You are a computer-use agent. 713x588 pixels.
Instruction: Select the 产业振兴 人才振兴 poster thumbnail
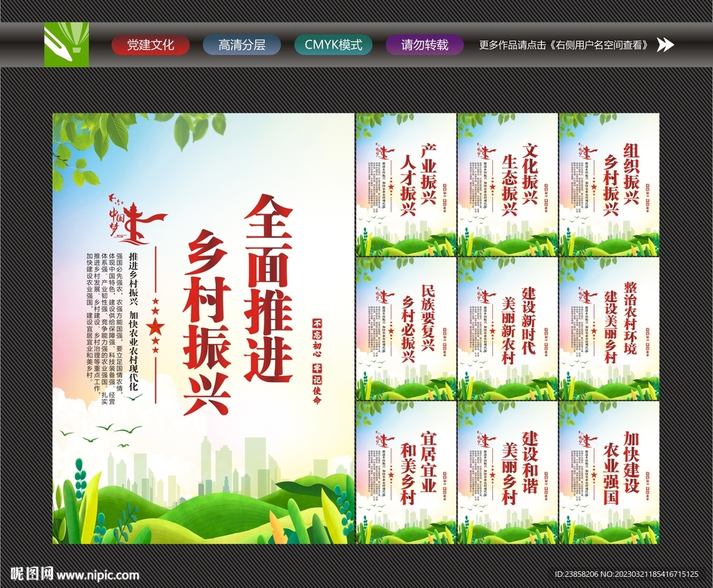pos(406,184)
